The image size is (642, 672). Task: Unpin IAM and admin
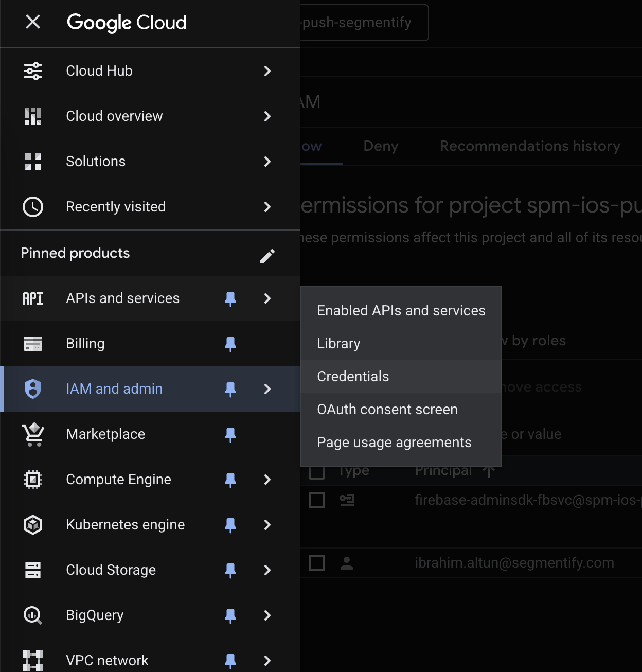[230, 390]
